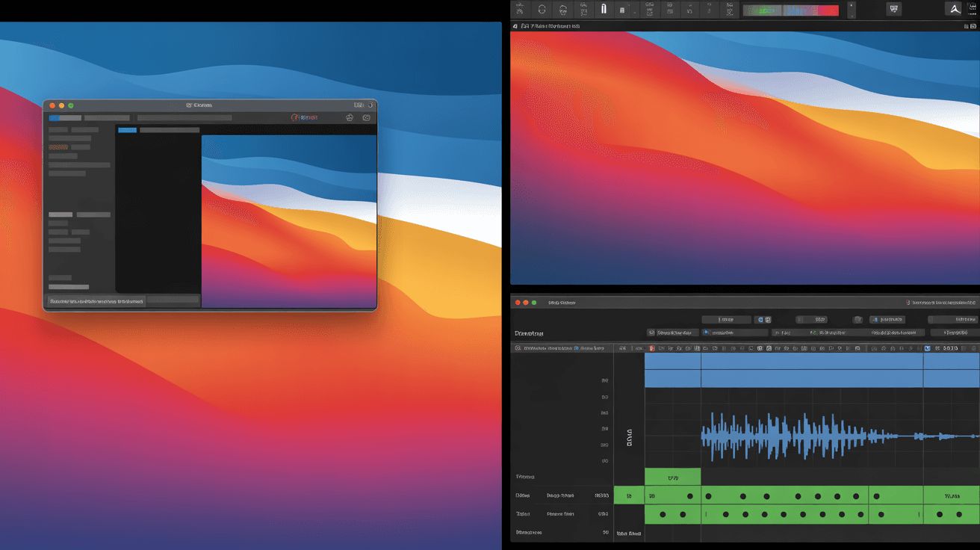Click the orange swatch in floating window sidebar
Screen dimensions: 980x550
[x=58, y=147]
